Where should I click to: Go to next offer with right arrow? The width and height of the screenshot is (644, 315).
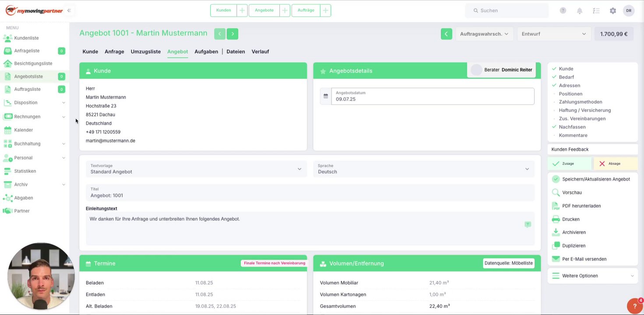point(232,34)
